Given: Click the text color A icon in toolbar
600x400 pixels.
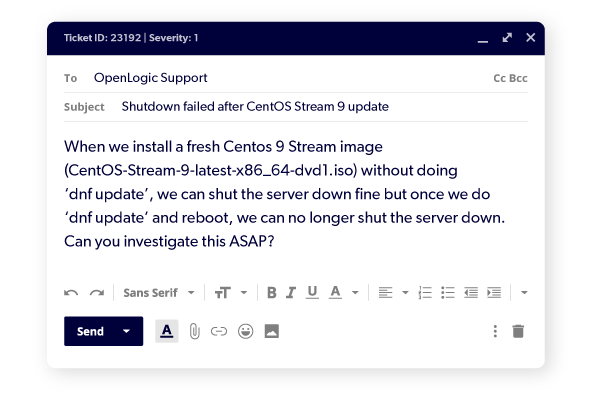Looking at the screenshot, I should pyautogui.click(x=335, y=293).
